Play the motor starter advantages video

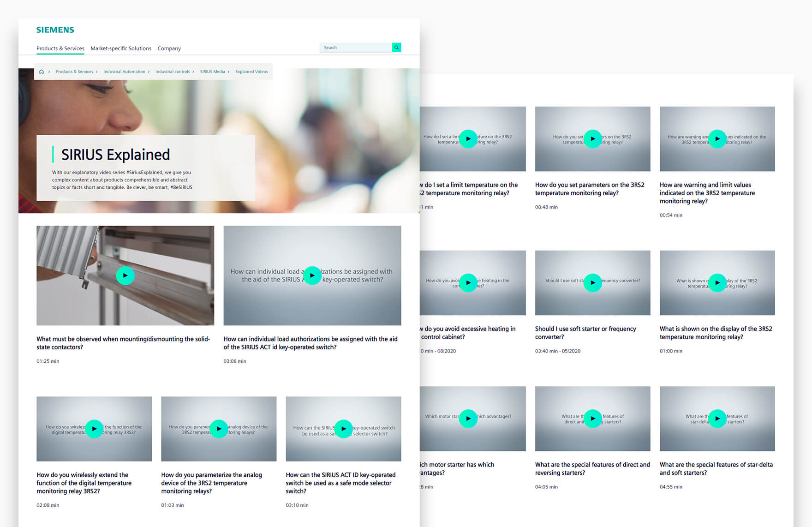tap(468, 419)
